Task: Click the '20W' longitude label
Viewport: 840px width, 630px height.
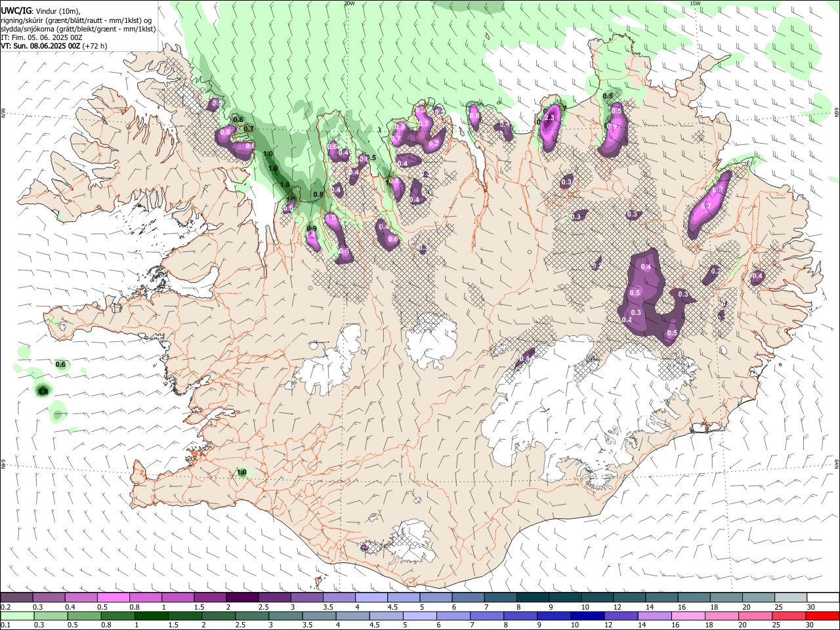Action: (349, 3)
